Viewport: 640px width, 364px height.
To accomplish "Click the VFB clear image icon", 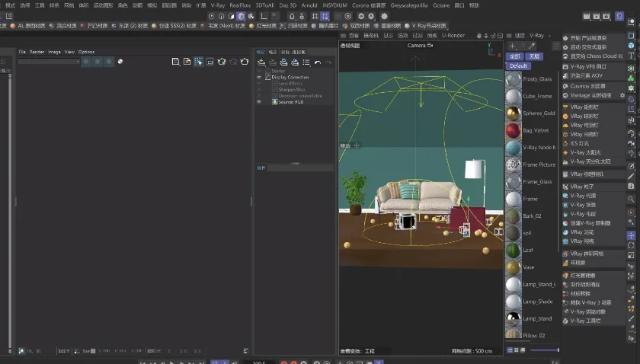I will [x=187, y=62].
